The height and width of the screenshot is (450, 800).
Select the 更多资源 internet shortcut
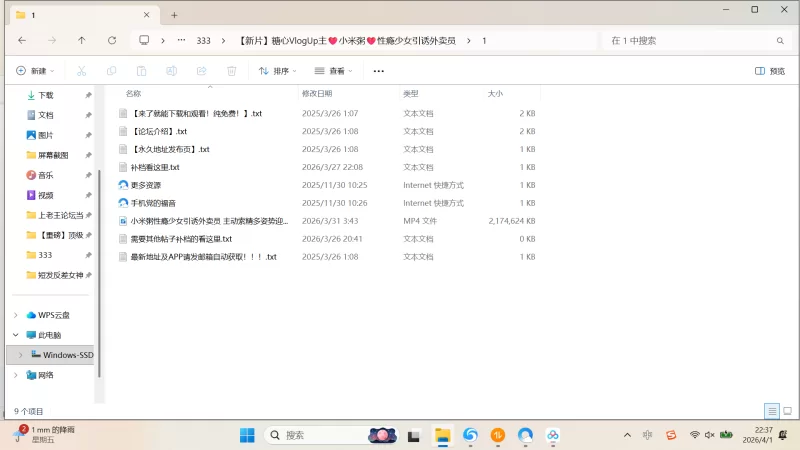(145, 185)
